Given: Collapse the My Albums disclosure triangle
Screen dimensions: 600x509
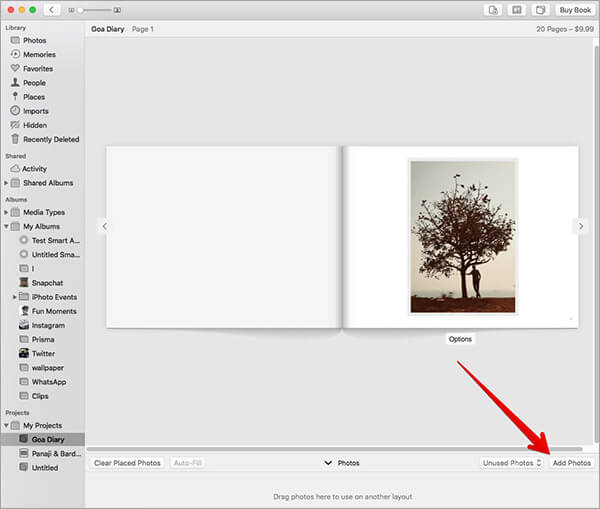Looking at the screenshot, I should tap(6, 227).
